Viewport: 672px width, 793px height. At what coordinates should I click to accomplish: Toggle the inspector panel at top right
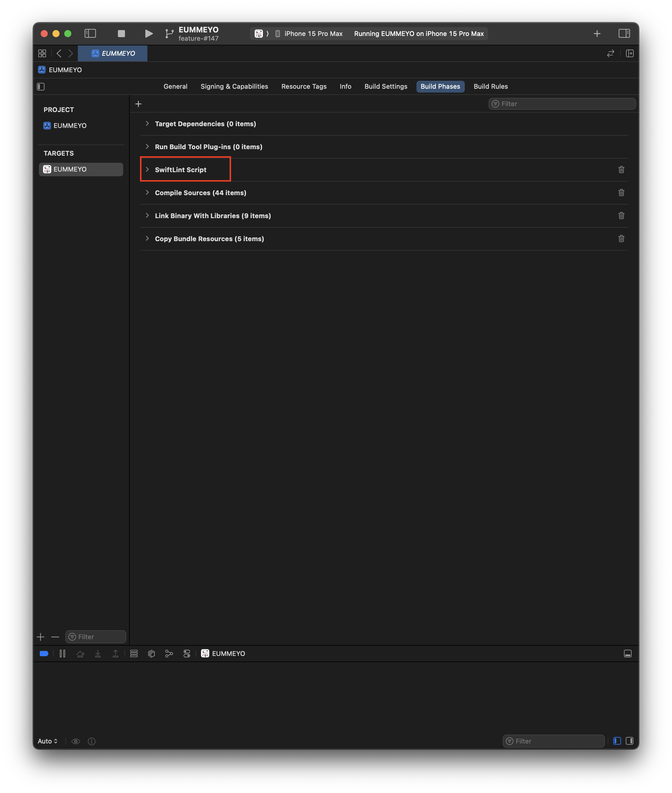624,34
